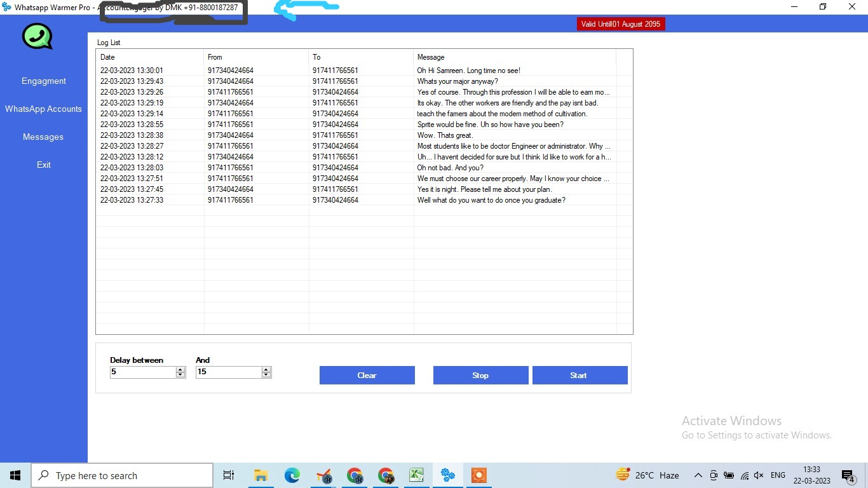Focus the Delay between value field

[143, 372]
